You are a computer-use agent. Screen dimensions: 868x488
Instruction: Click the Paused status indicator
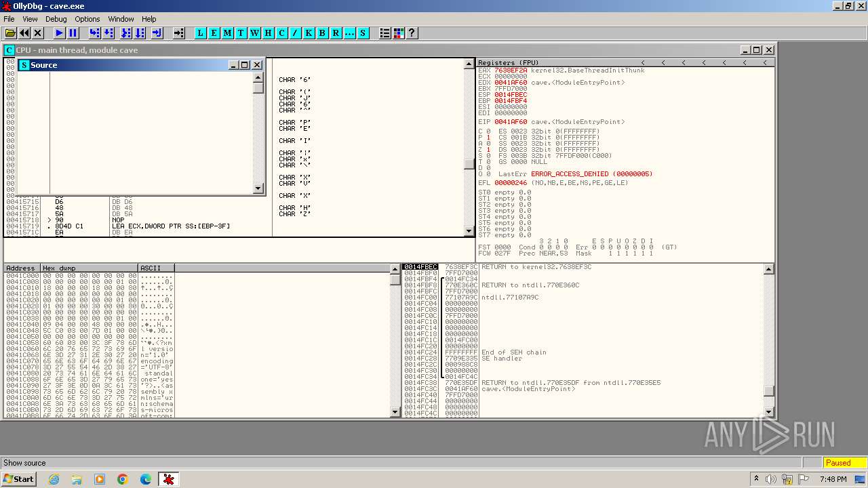(845, 463)
